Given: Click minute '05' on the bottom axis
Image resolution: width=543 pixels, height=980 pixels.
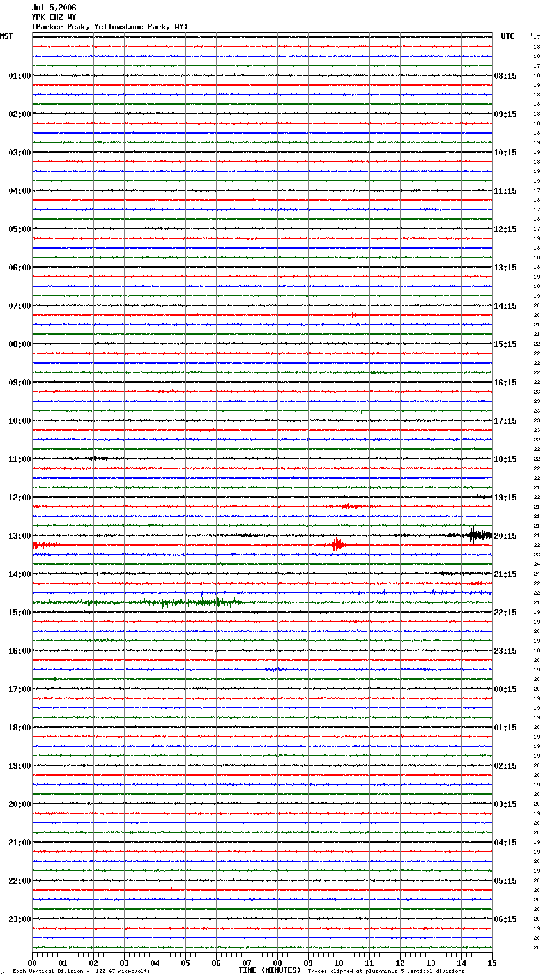Looking at the screenshot, I should (185, 963).
